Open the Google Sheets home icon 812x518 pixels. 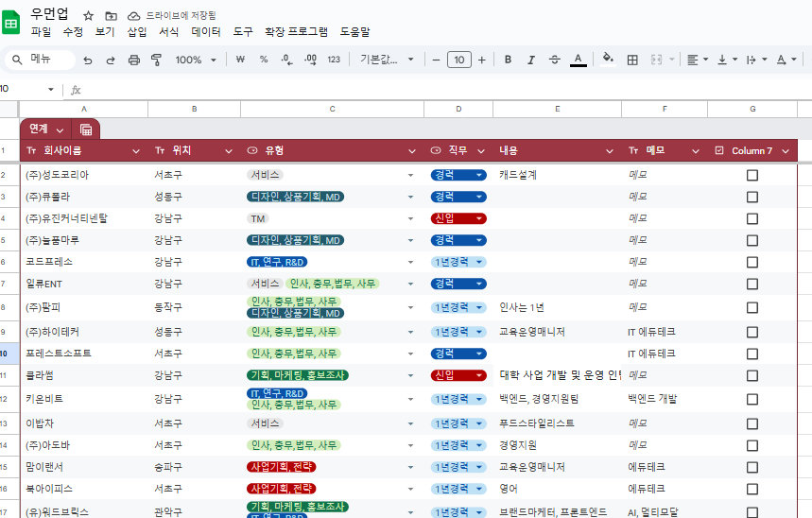(10, 23)
